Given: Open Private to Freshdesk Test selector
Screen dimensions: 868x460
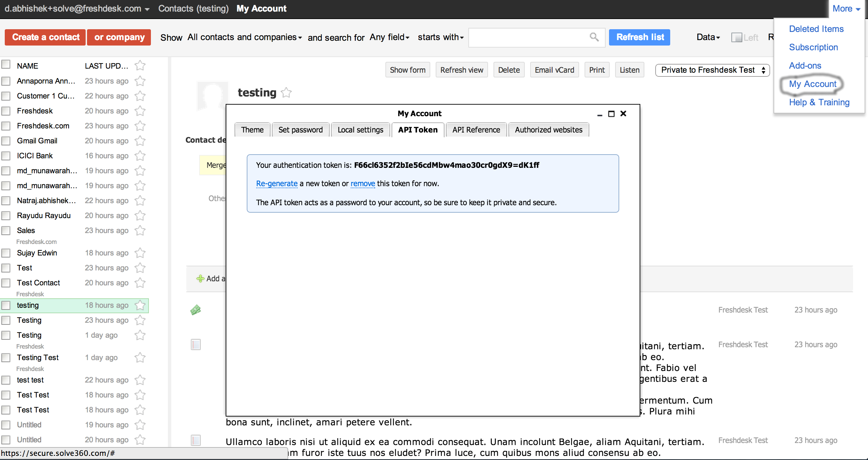Looking at the screenshot, I should pyautogui.click(x=712, y=70).
